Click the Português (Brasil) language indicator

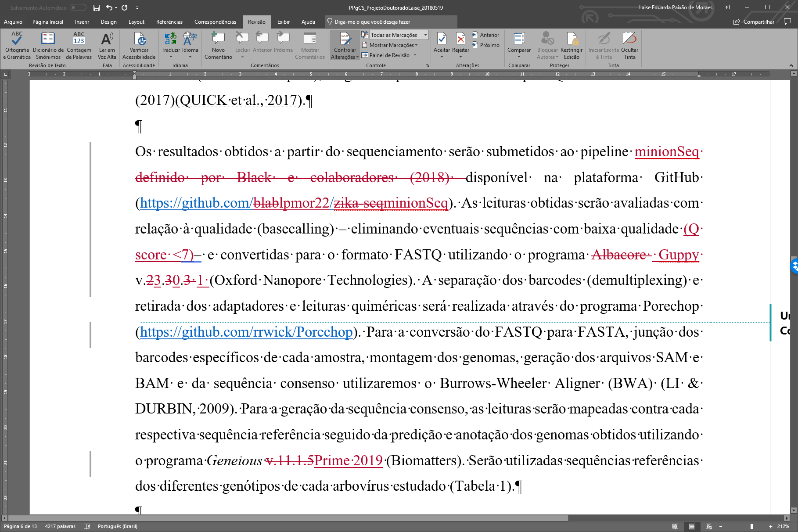(x=117, y=526)
